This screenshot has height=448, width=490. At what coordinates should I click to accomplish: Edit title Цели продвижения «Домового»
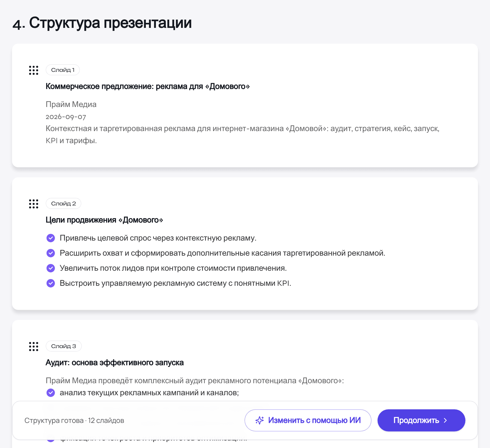pos(104,220)
